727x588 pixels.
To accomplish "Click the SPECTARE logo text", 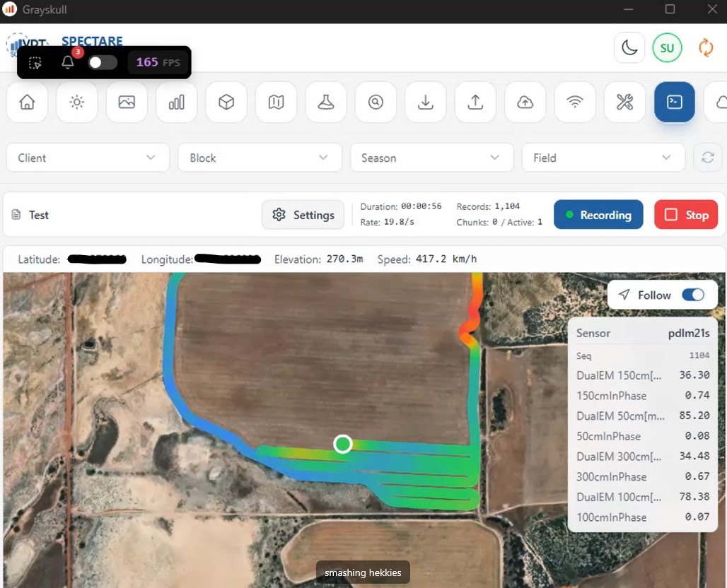I will tap(92, 41).
